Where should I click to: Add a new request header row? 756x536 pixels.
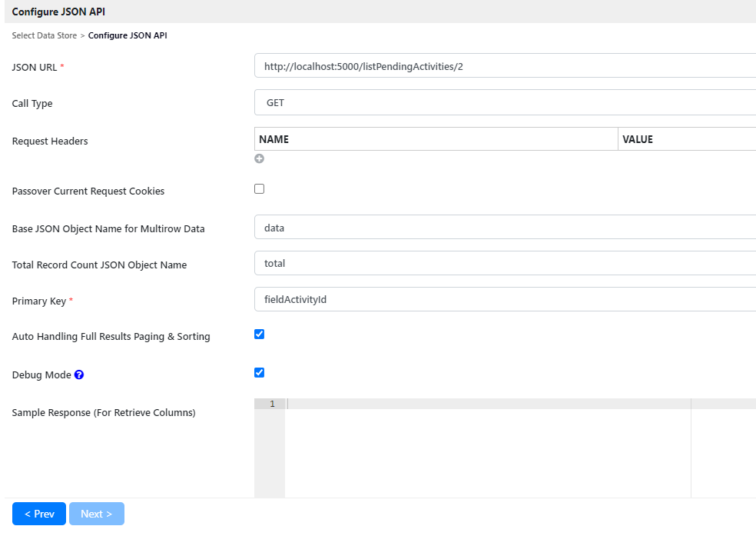260,158
